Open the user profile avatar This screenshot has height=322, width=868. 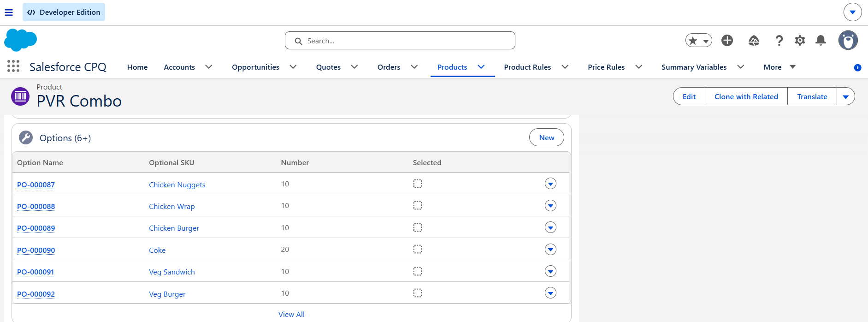pyautogui.click(x=848, y=41)
